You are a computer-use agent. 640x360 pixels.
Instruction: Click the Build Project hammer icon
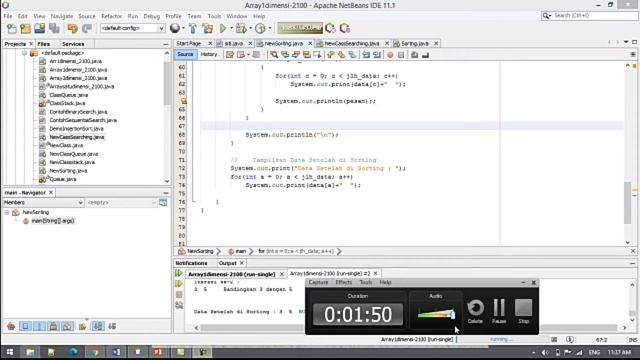coord(193,28)
